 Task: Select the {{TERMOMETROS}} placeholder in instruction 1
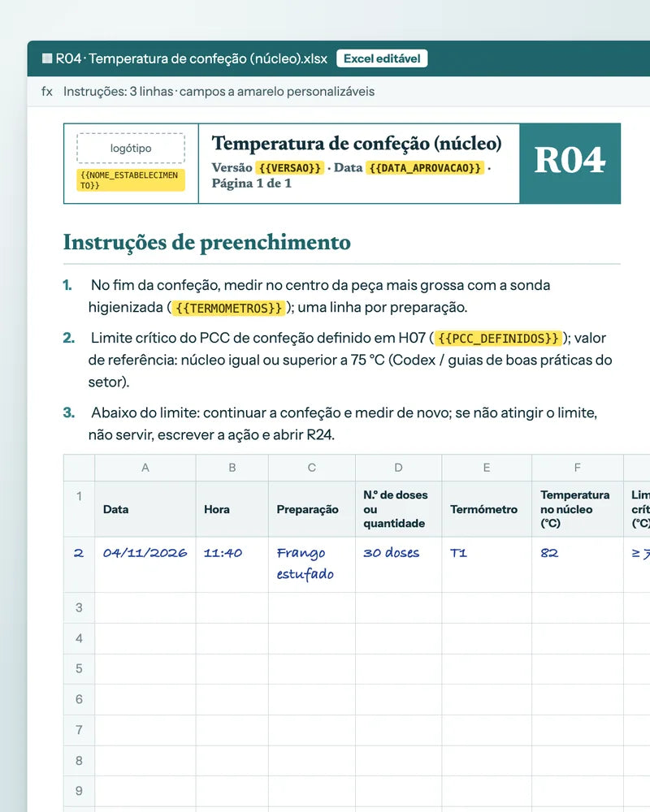pyautogui.click(x=228, y=308)
